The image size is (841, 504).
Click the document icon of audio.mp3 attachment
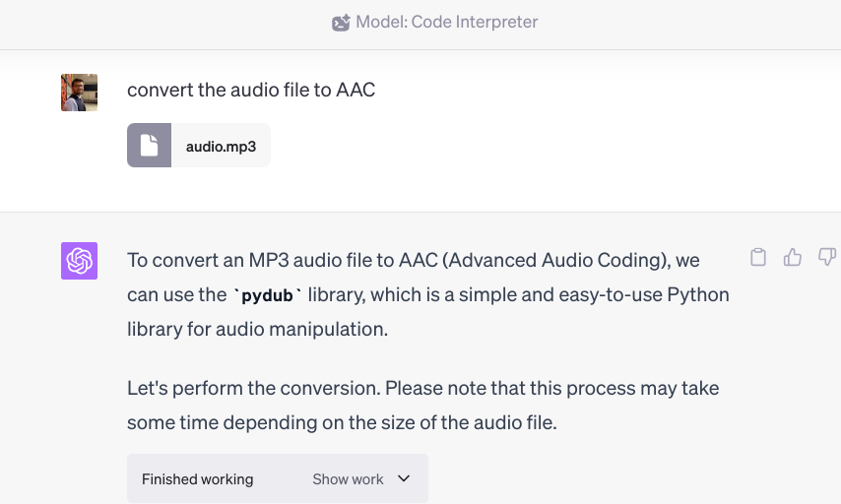coord(149,146)
